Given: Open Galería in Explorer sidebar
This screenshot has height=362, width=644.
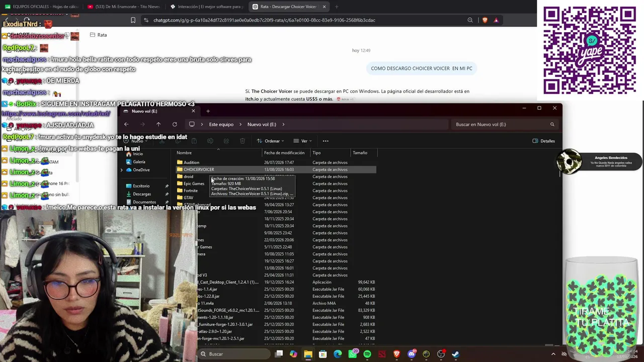Looking at the screenshot, I should coord(136,162).
